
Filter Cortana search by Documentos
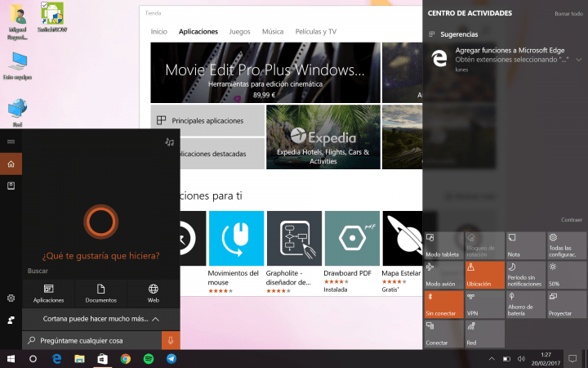coord(101,294)
